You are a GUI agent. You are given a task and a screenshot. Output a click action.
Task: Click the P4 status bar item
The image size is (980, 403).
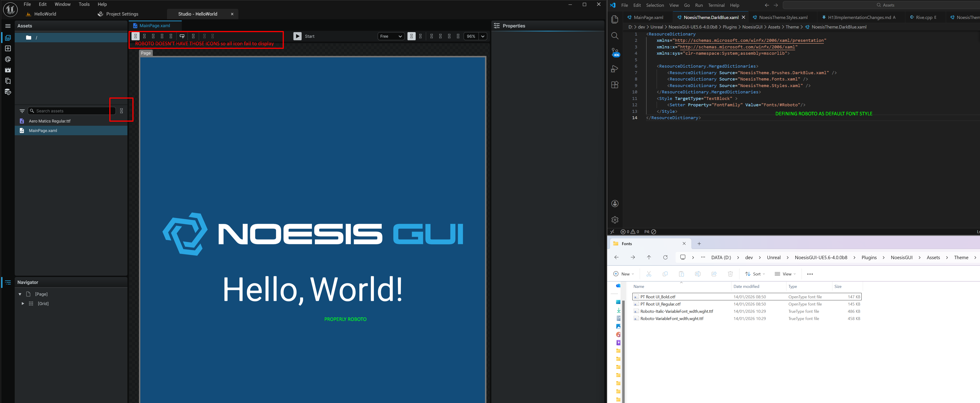pyautogui.click(x=650, y=232)
